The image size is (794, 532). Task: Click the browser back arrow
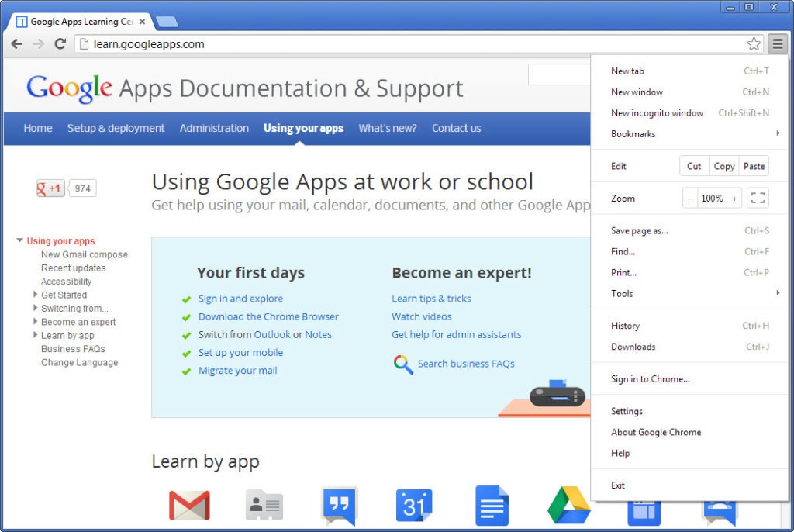(x=17, y=44)
